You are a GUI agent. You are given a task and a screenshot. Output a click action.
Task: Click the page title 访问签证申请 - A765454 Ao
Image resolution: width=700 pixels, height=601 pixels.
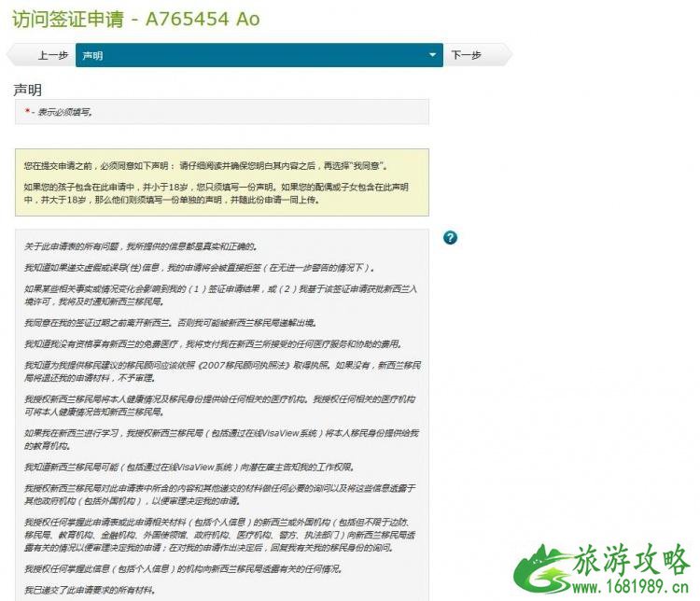(x=135, y=20)
